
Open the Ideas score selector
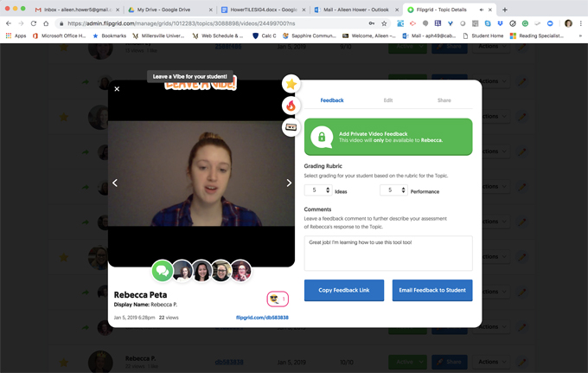click(x=317, y=190)
